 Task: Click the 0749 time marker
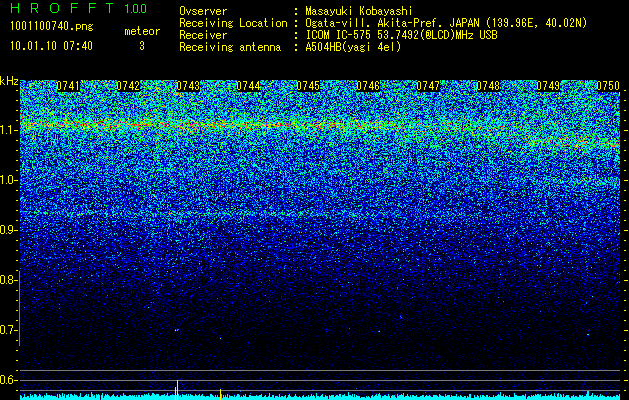(548, 86)
